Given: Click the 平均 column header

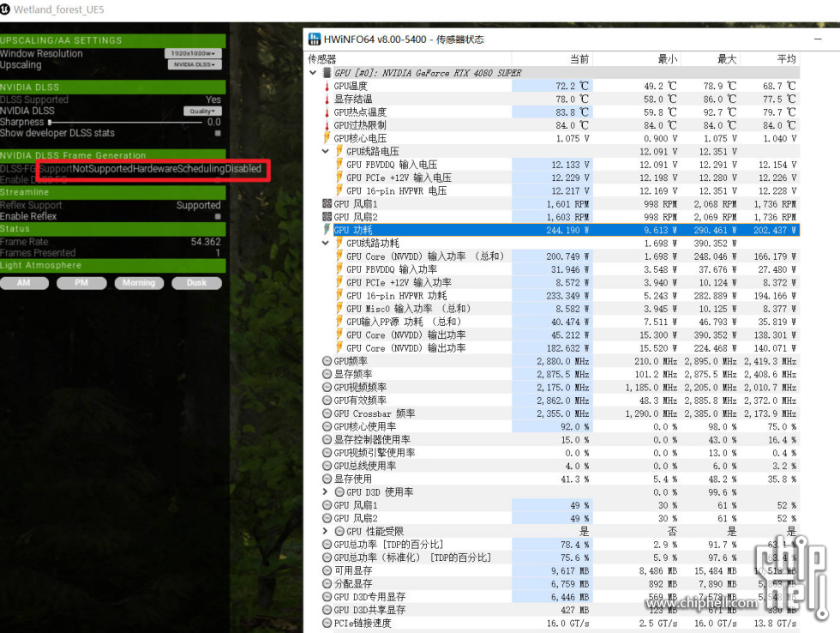Looking at the screenshot, I should pyautogui.click(x=770, y=59).
